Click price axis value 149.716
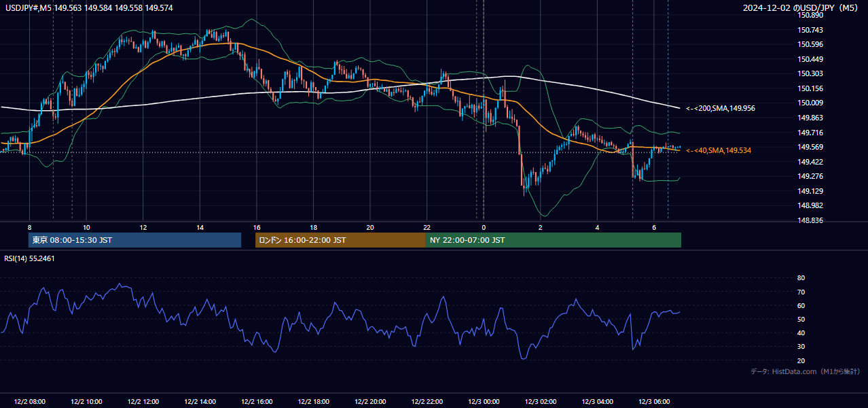Image resolution: width=868 pixels, height=408 pixels. tap(811, 133)
